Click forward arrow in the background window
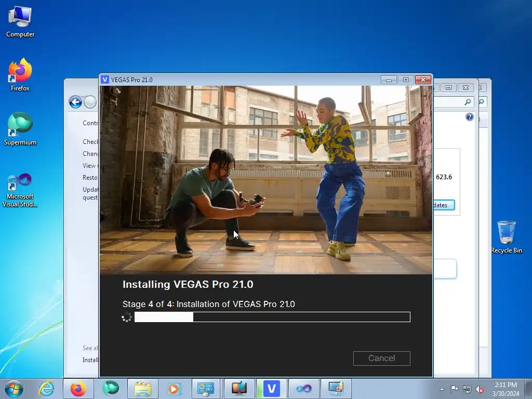Screen dimensions: 532x399 click(90, 102)
